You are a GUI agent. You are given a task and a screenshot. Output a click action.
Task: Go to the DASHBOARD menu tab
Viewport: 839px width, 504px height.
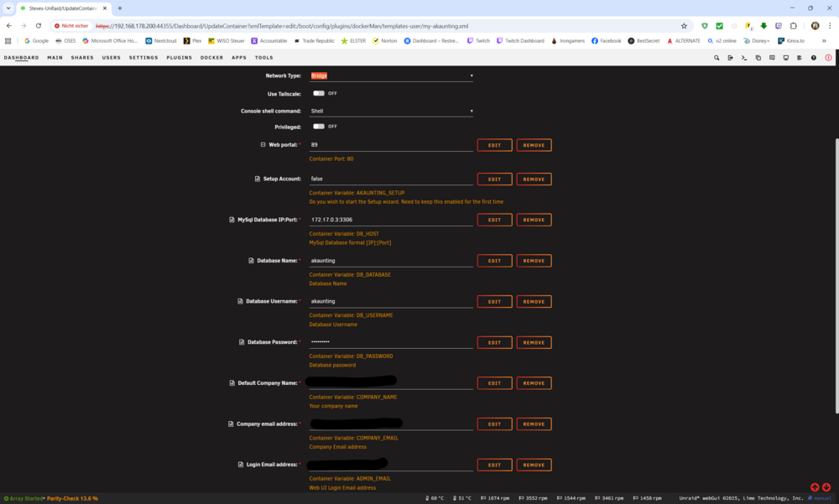click(22, 58)
